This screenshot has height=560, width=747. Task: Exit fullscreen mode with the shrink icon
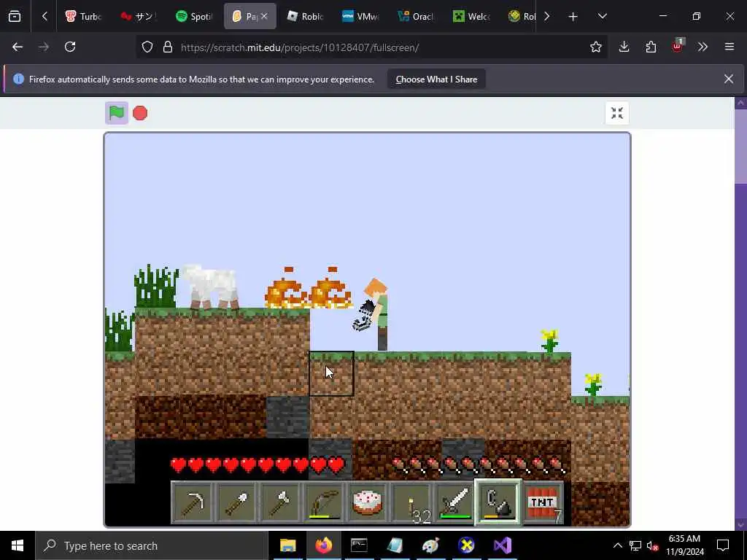[x=617, y=113]
